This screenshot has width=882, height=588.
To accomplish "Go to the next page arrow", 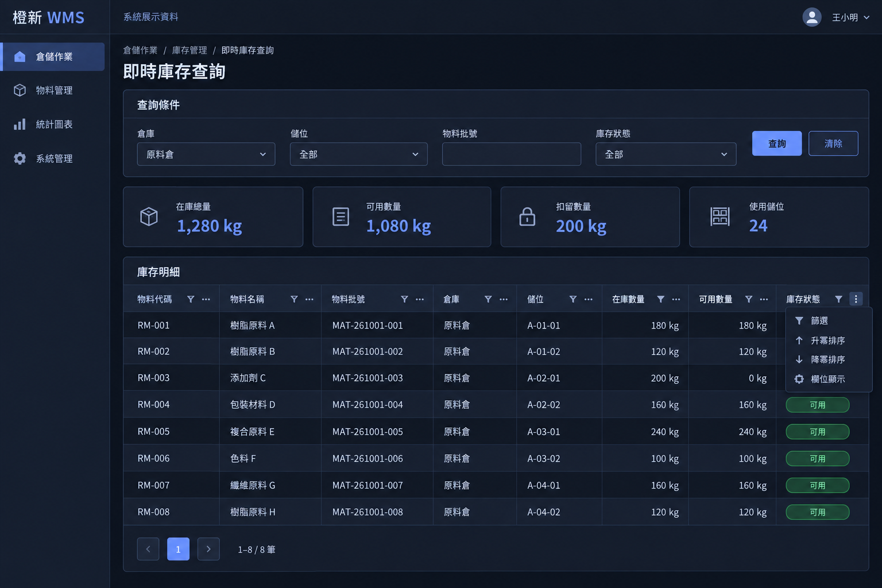I will click(208, 549).
